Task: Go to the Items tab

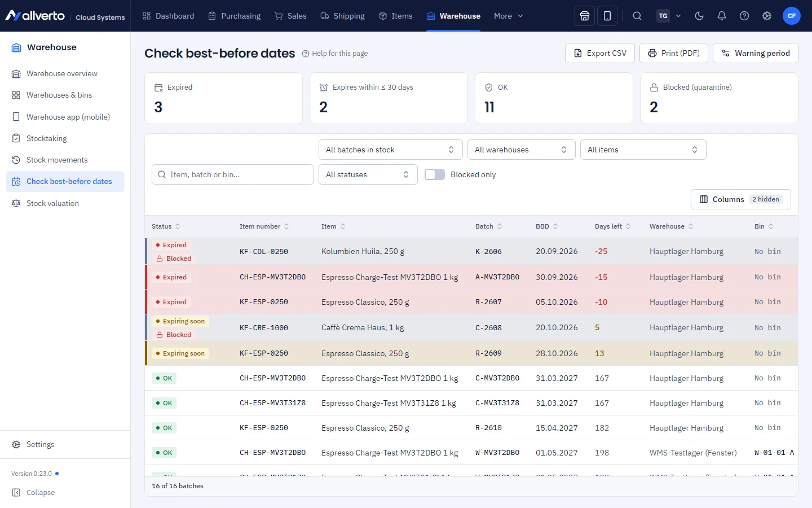Action: coord(395,16)
